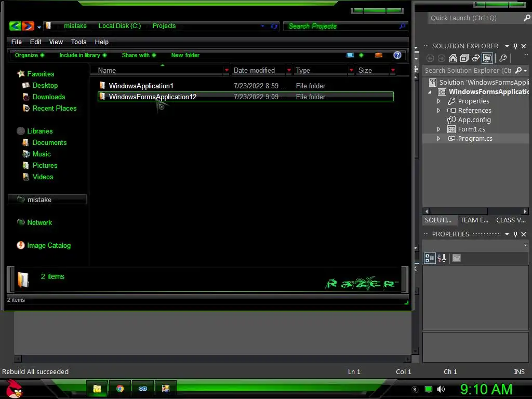
Task: Open the Name column filter dropdown arrow
Action: coord(227,71)
